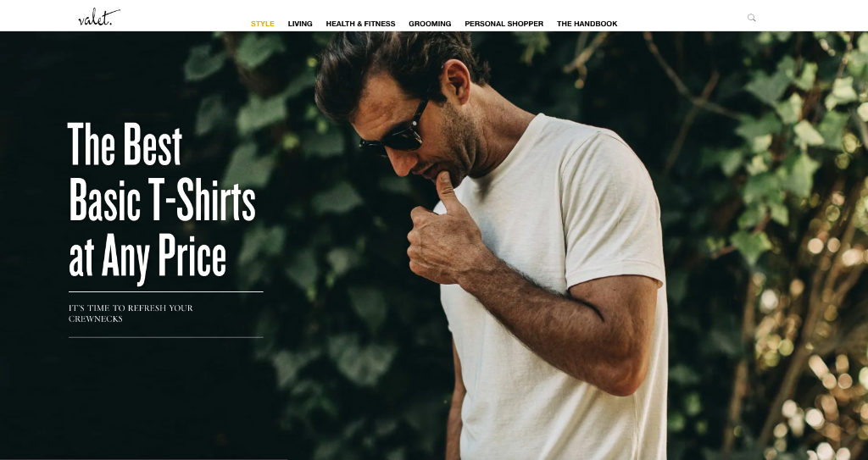Open the Best Basic T-Shirts headline article
Viewport: 868px width, 460px height.
[x=162, y=202]
